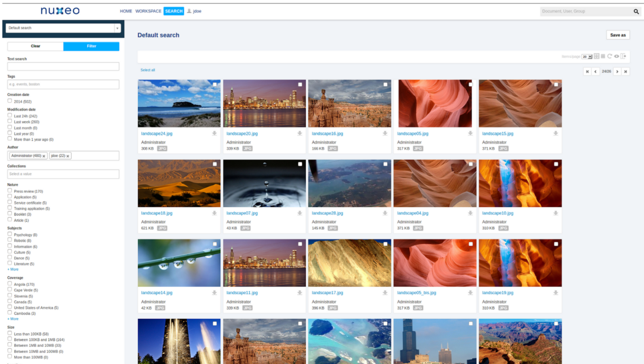Open the SEARCH tab
This screenshot has width=644, height=364.
click(174, 11)
